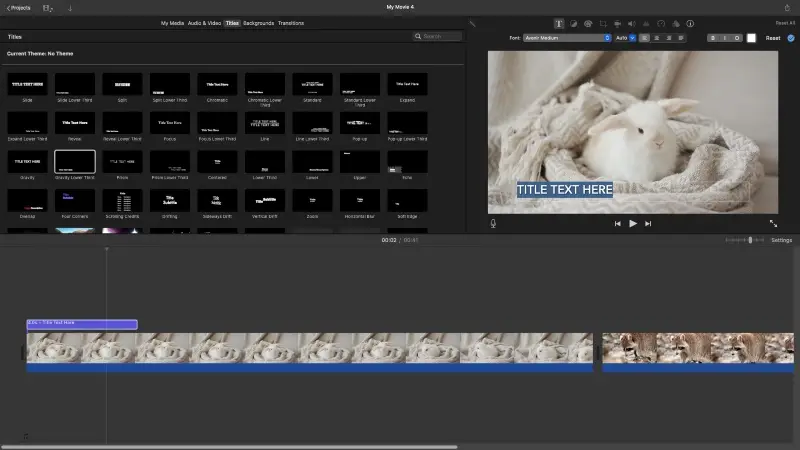Select the Pop-up title thumbnail
The width and height of the screenshot is (800, 450).
click(360, 123)
